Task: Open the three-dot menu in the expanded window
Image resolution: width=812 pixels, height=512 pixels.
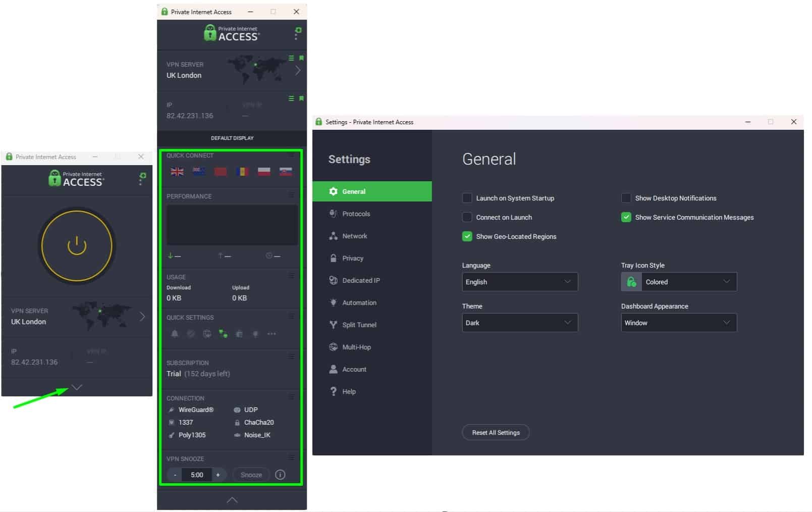Action: (x=297, y=33)
